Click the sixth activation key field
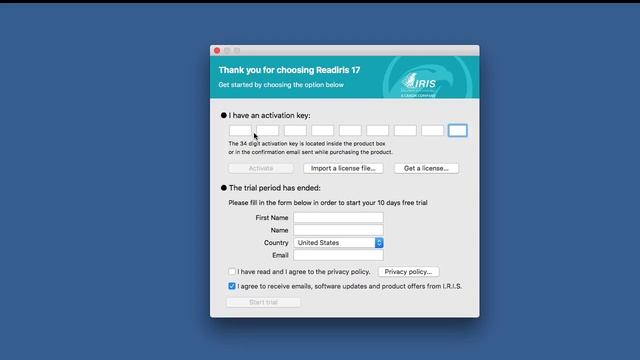 point(378,131)
